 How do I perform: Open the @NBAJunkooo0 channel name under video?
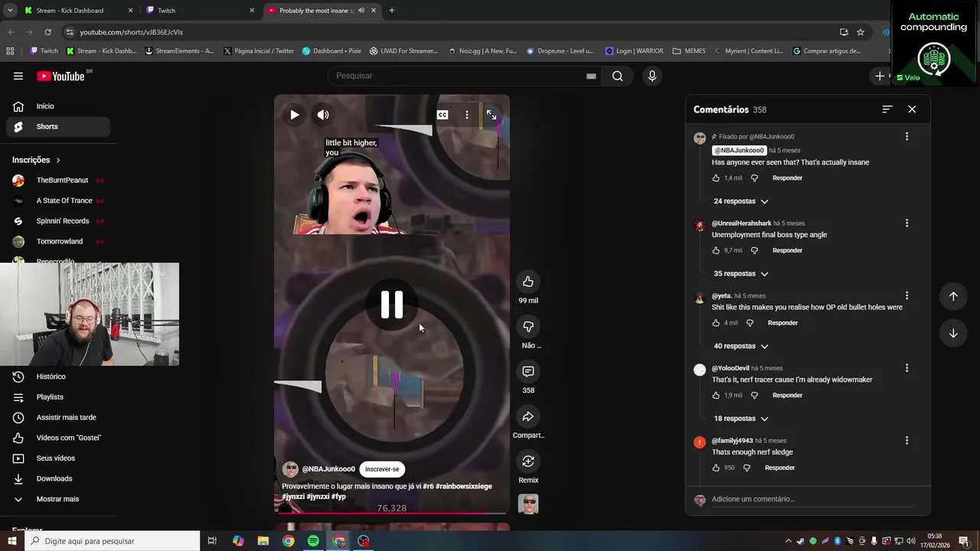click(328, 469)
